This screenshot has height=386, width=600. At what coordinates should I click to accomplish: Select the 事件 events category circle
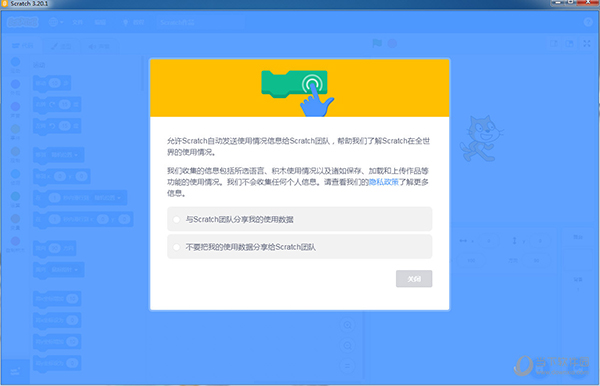click(x=15, y=129)
